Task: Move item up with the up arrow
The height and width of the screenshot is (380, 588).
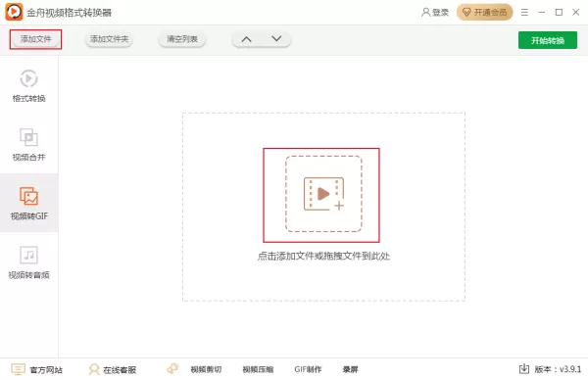Action: point(246,39)
